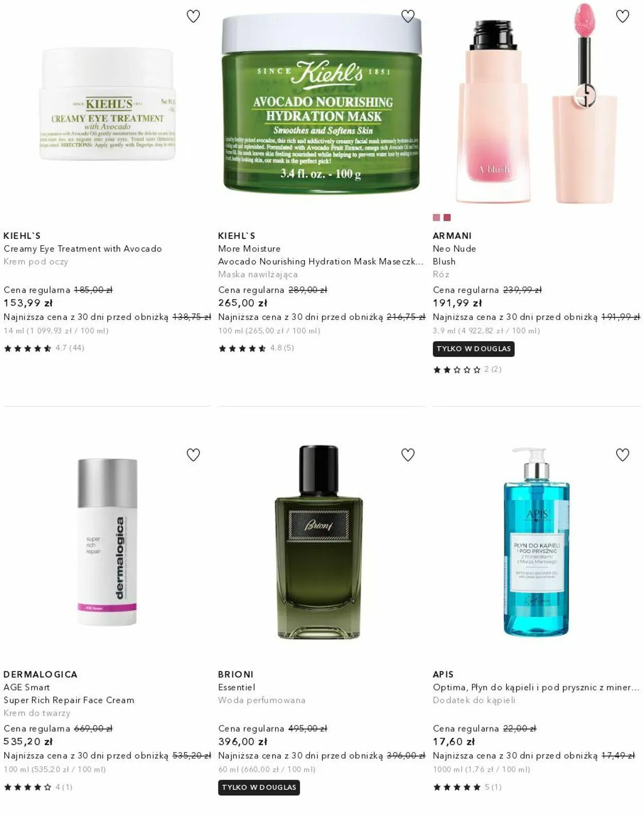The width and height of the screenshot is (644, 814).
Task: Click the Tylko w Douglas badge under Armani
Action: (473, 349)
